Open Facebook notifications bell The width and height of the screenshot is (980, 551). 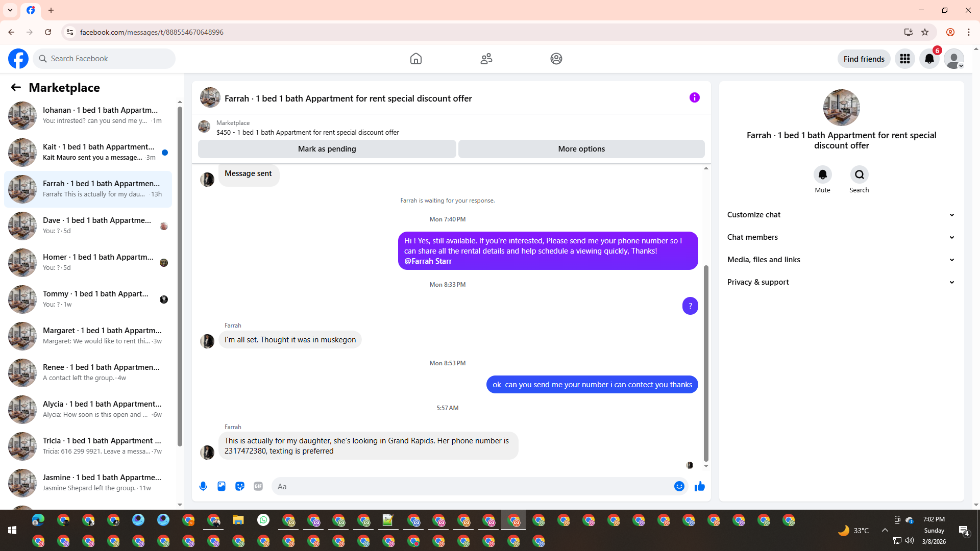(929, 59)
